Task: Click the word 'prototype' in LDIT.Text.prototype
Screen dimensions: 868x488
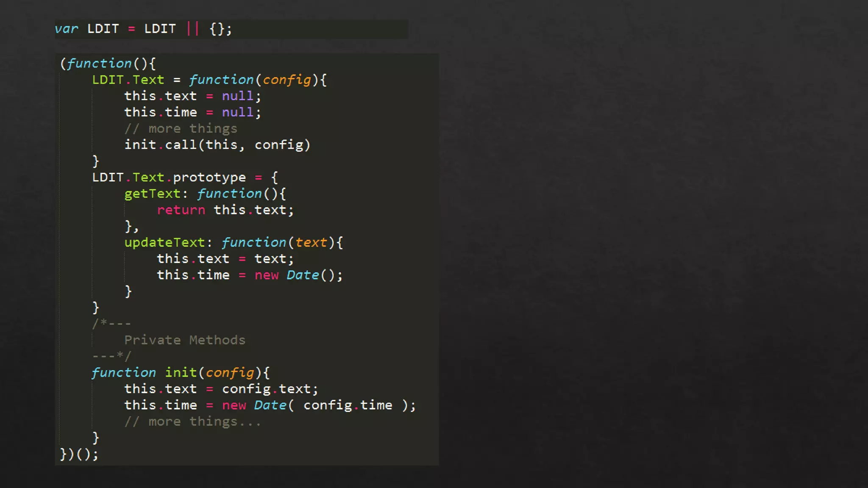Action: (x=209, y=177)
